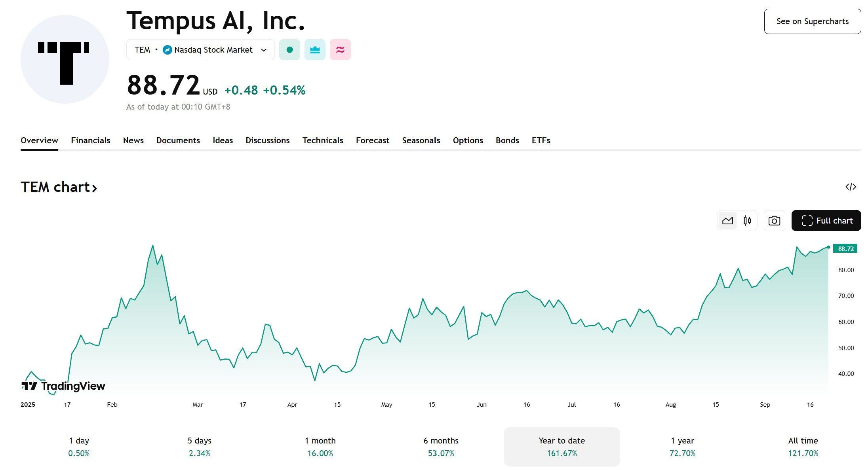Click the embed code icon
This screenshot has height=470, width=868.
(x=851, y=187)
